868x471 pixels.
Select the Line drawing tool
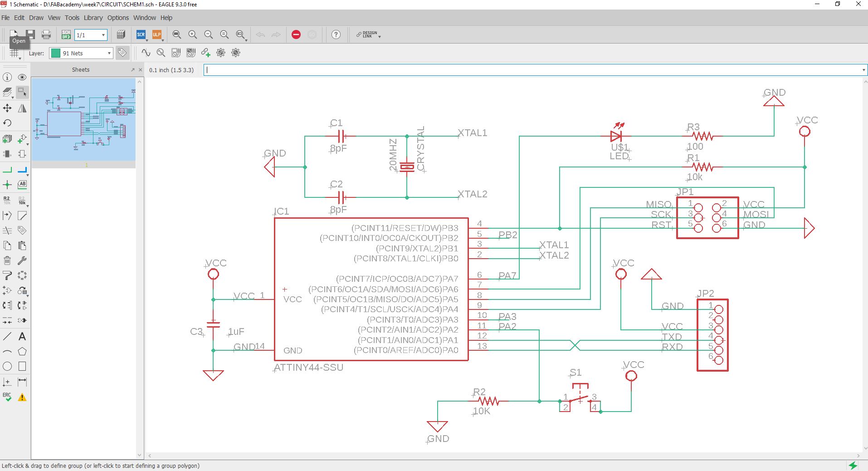(7, 337)
